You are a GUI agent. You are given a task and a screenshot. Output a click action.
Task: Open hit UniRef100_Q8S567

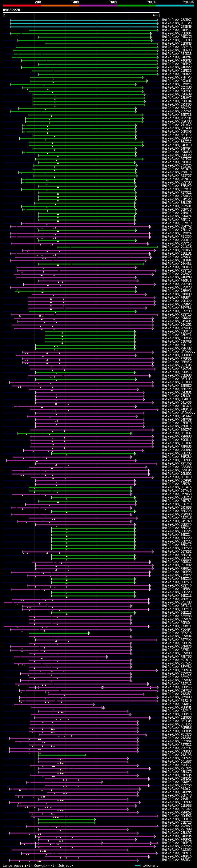[177, 20]
